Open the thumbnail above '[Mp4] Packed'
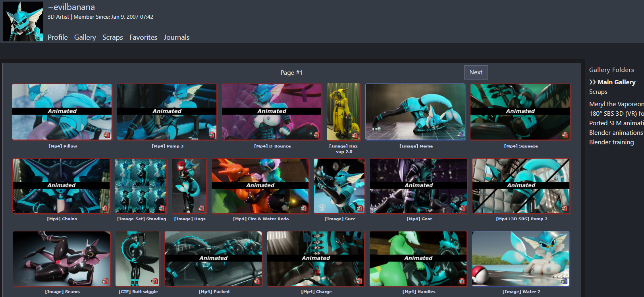644x297 pixels. pyautogui.click(x=213, y=259)
